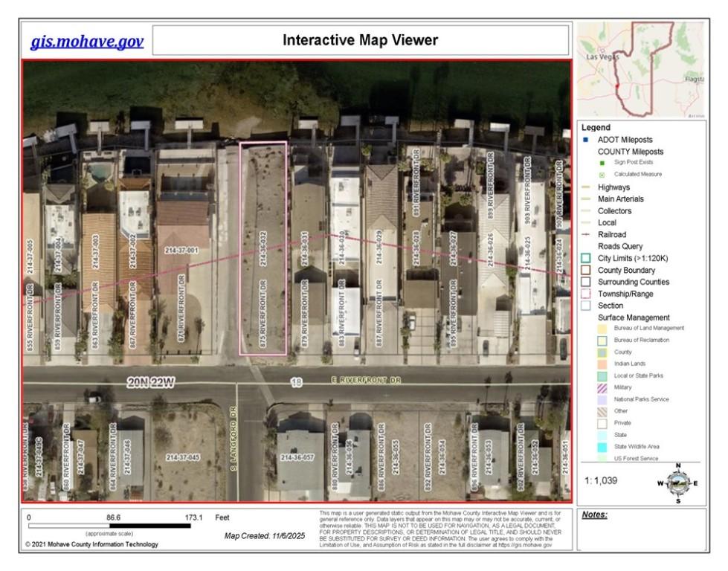Image resolution: width=728 pixels, height=571 pixels.
Task: Click the ADOT Mileposts blue square symbol
Action: [x=585, y=140]
